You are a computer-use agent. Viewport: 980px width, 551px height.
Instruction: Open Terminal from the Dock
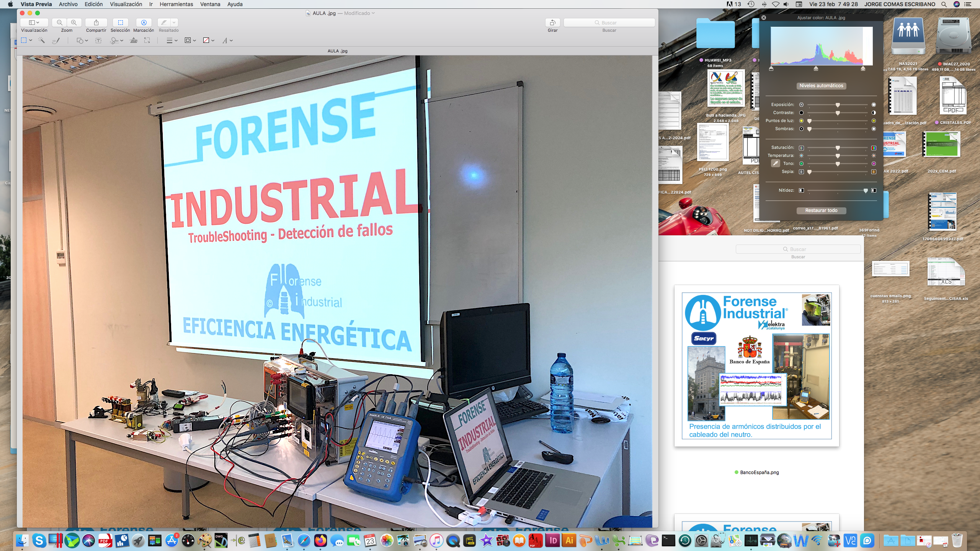coord(668,541)
